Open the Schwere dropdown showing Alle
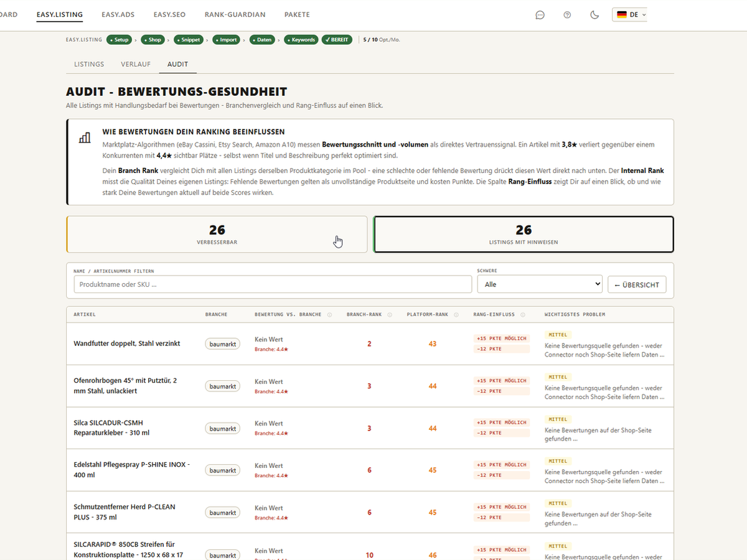 click(x=540, y=284)
